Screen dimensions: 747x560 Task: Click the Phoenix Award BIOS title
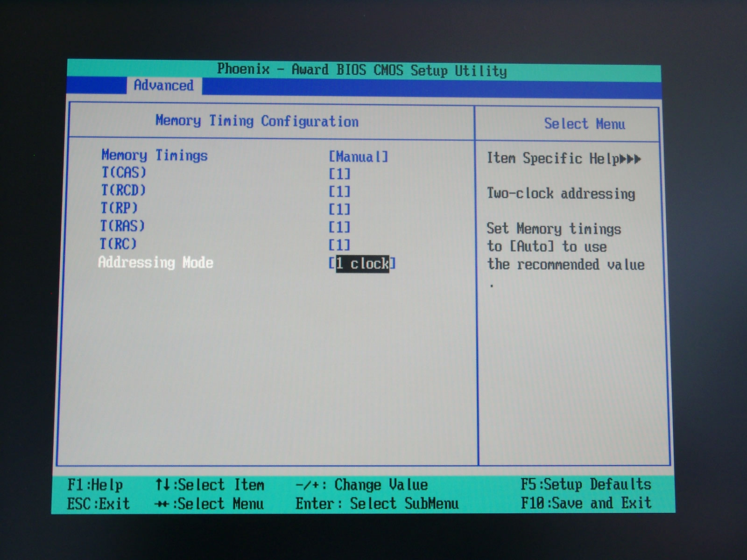point(362,70)
